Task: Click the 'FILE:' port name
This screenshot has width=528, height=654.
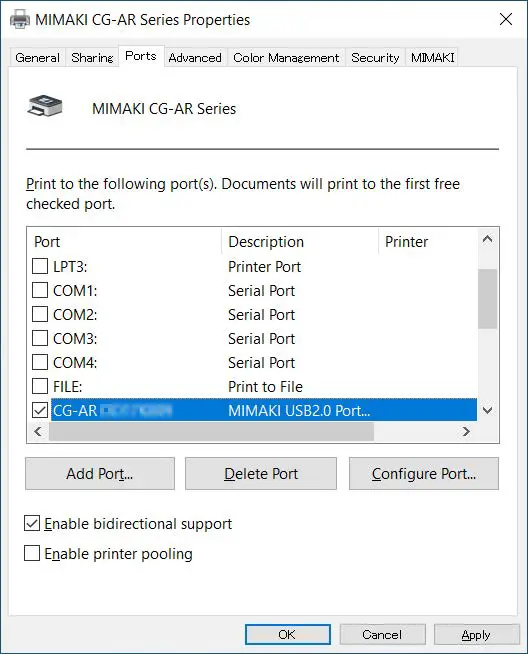Action: pyautogui.click(x=68, y=387)
